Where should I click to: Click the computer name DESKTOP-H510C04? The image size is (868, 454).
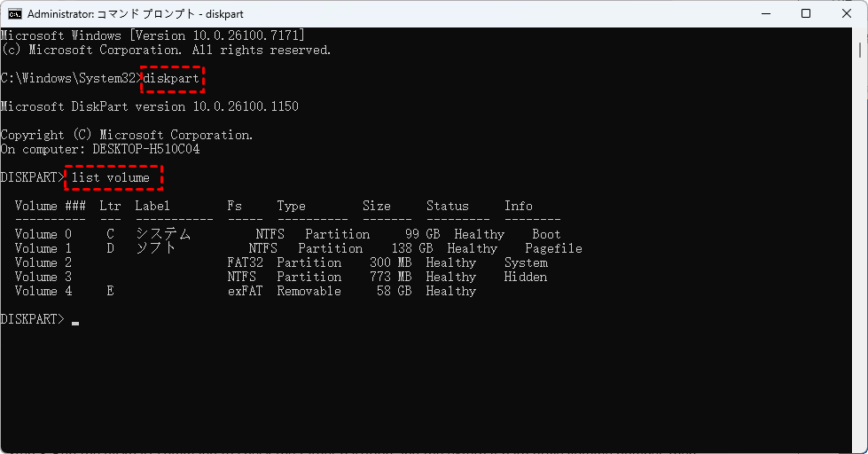[x=146, y=149]
